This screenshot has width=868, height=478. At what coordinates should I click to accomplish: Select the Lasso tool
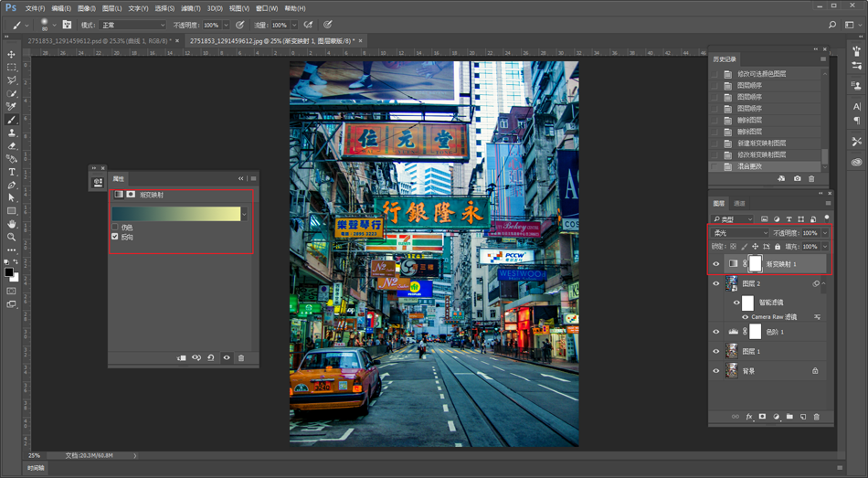(x=11, y=80)
